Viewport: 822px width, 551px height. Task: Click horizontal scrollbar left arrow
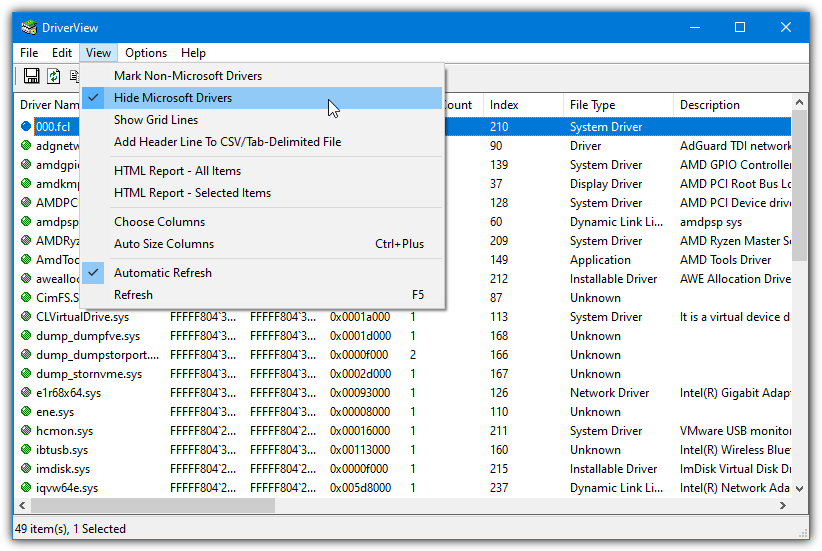[22, 505]
